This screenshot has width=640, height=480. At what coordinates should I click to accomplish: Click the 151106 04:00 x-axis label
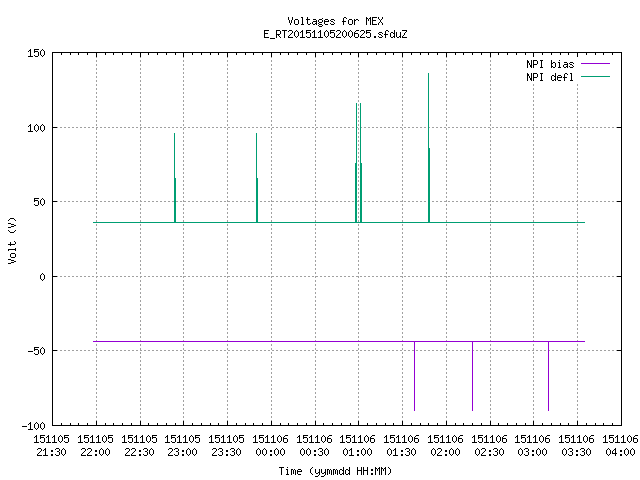(x=620, y=446)
